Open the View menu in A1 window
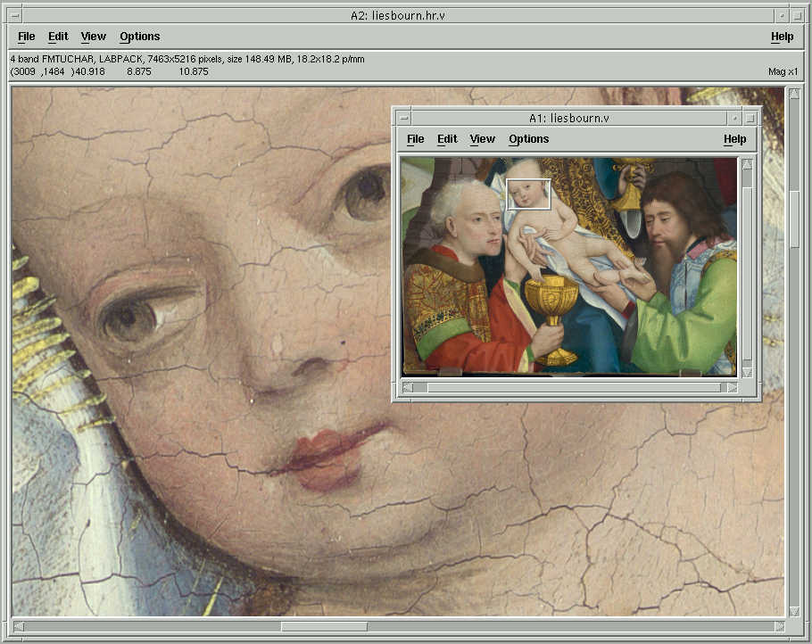Viewport: 812px width, 644px height. (482, 139)
